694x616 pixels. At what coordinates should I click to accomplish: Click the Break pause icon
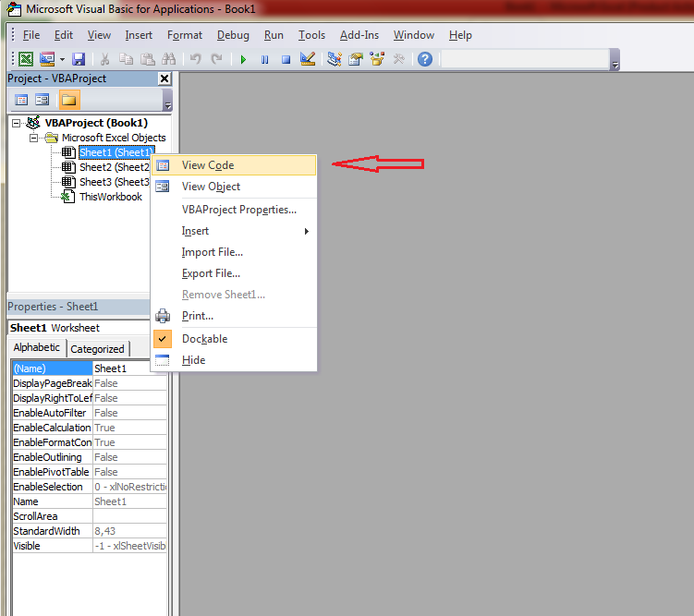coord(264,59)
